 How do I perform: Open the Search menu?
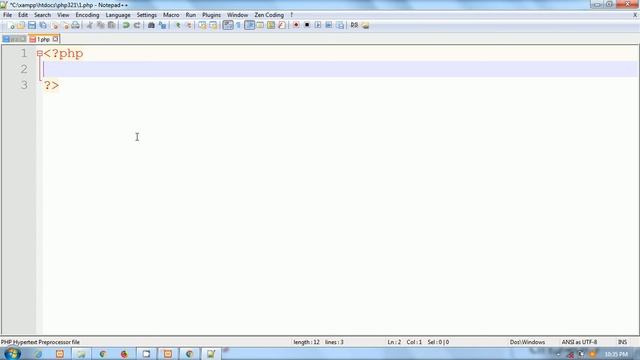pyautogui.click(x=42, y=15)
